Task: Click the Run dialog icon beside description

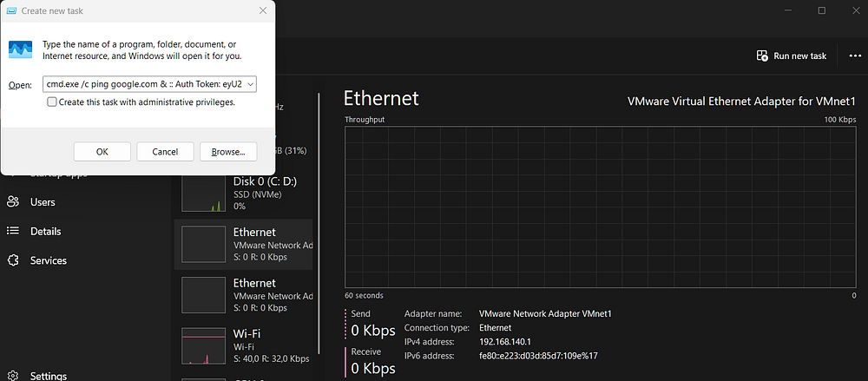Action: pyautogui.click(x=21, y=49)
